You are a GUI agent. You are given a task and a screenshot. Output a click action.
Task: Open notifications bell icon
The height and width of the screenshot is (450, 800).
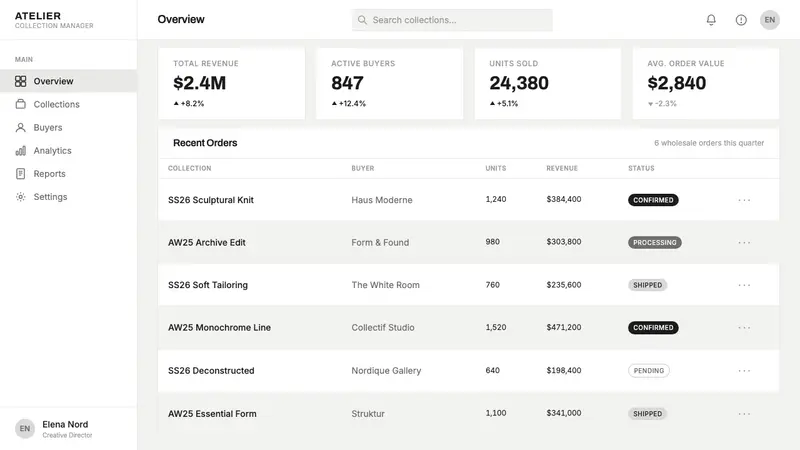(711, 20)
